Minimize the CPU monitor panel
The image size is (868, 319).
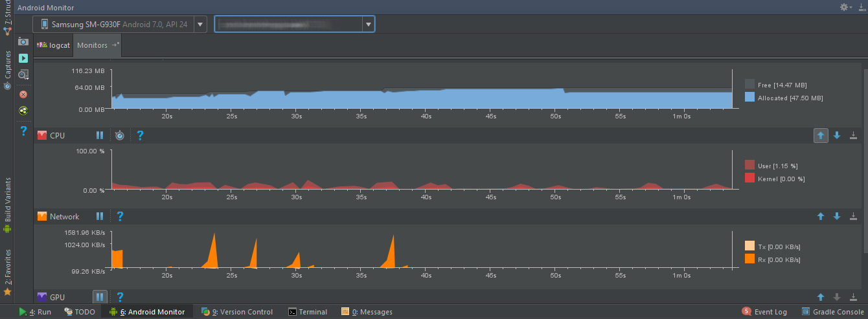click(x=853, y=135)
